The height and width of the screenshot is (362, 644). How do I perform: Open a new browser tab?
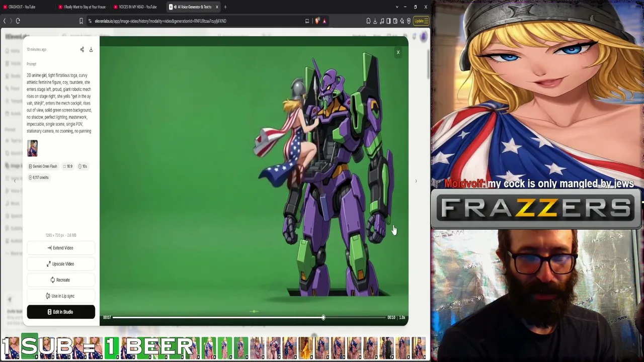pos(225,7)
